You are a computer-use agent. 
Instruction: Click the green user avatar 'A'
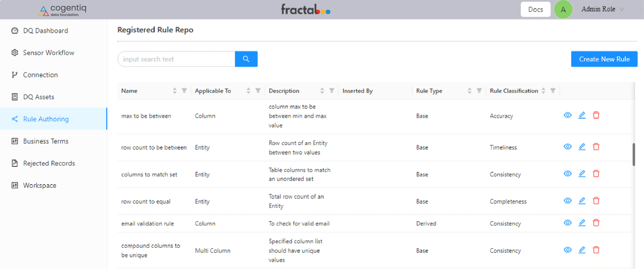click(x=563, y=9)
